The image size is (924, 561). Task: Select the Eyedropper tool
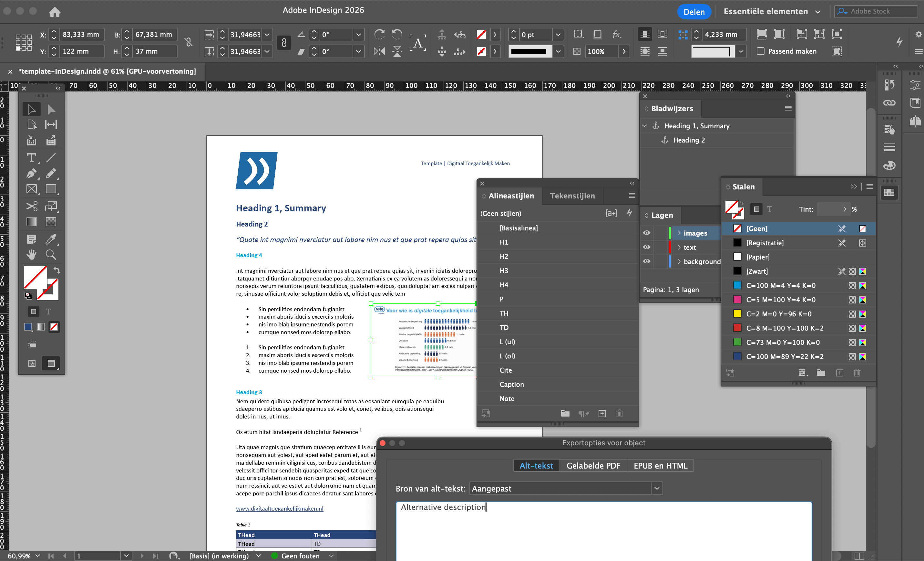pos(51,239)
